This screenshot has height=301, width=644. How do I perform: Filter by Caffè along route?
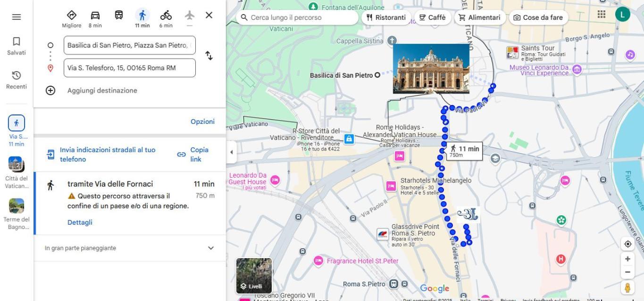click(432, 17)
